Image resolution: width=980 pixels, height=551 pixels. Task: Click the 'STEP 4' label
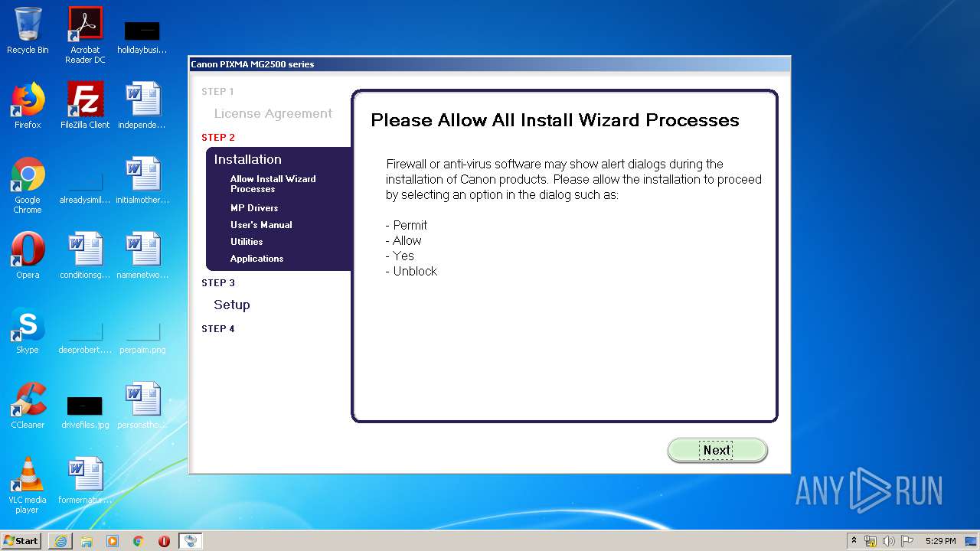218,329
